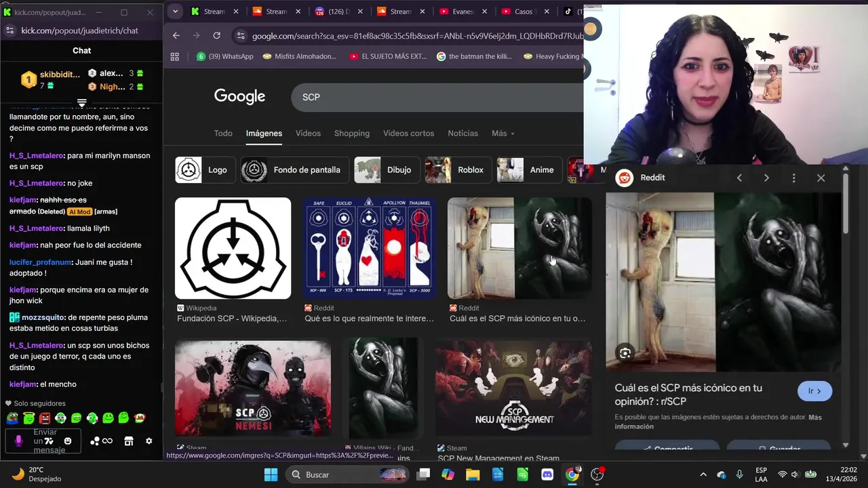Go to previous image in preview panel
This screenshot has height=488, width=868.
(739, 178)
